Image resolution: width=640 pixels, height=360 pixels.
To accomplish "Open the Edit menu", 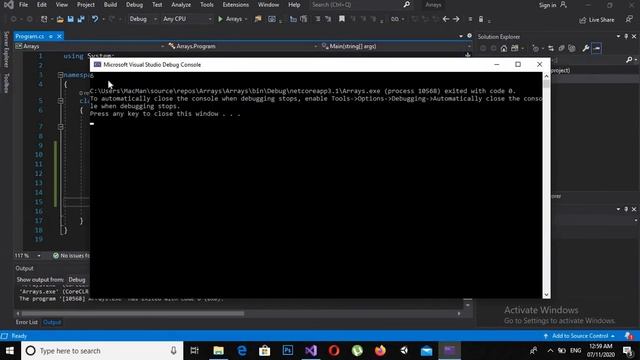I will [42, 5].
